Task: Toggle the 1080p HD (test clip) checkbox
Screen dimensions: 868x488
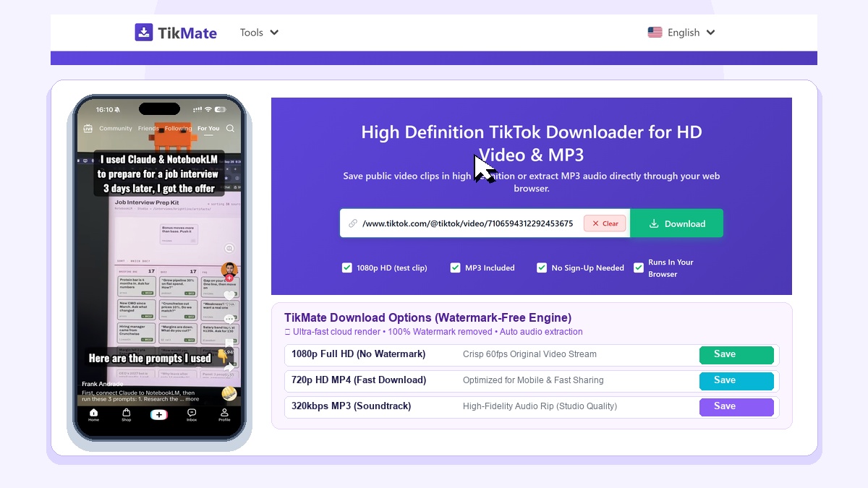Action: tap(347, 267)
